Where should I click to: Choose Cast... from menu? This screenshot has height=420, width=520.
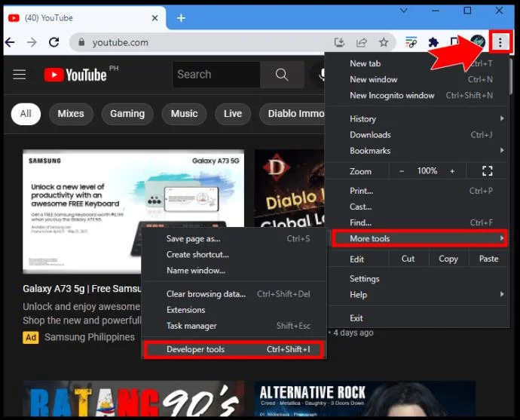[x=418, y=207]
